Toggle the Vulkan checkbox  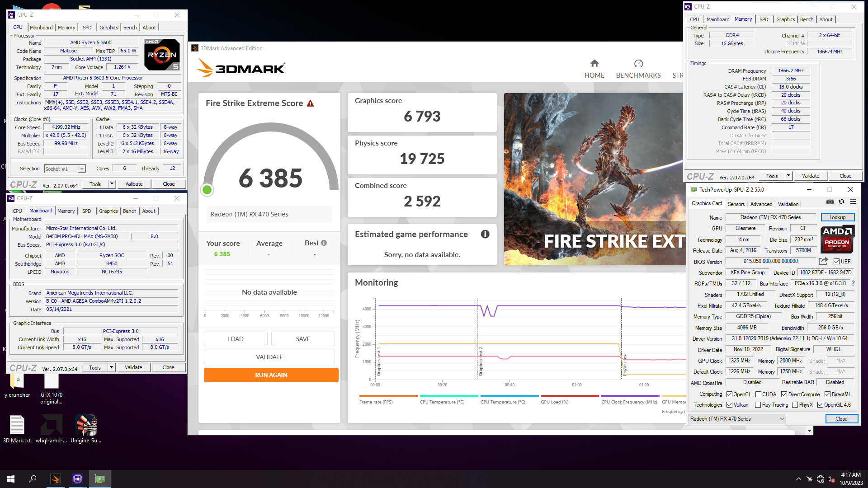click(729, 405)
